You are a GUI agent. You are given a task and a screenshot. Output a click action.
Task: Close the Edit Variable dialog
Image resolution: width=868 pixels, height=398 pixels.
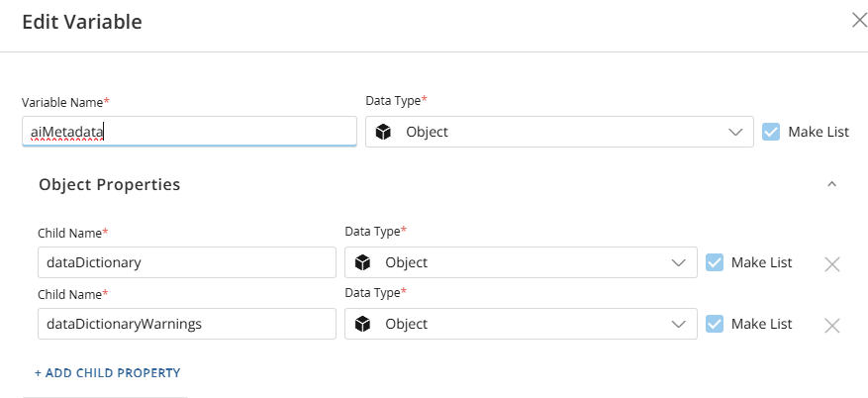click(x=859, y=21)
